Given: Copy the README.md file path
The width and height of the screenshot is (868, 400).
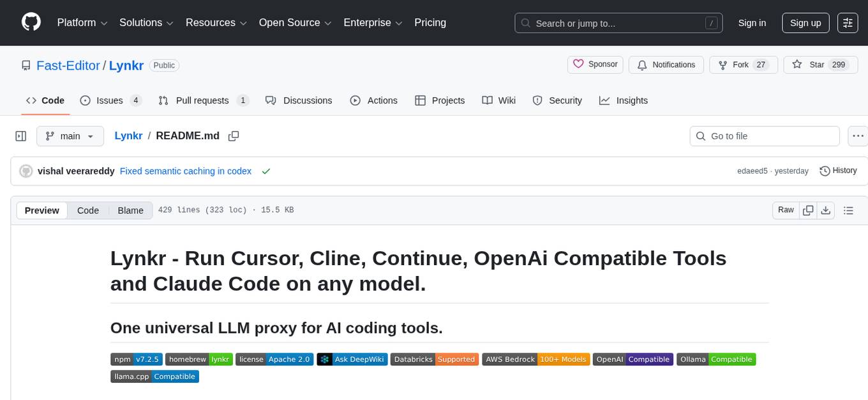Looking at the screenshot, I should click(234, 136).
